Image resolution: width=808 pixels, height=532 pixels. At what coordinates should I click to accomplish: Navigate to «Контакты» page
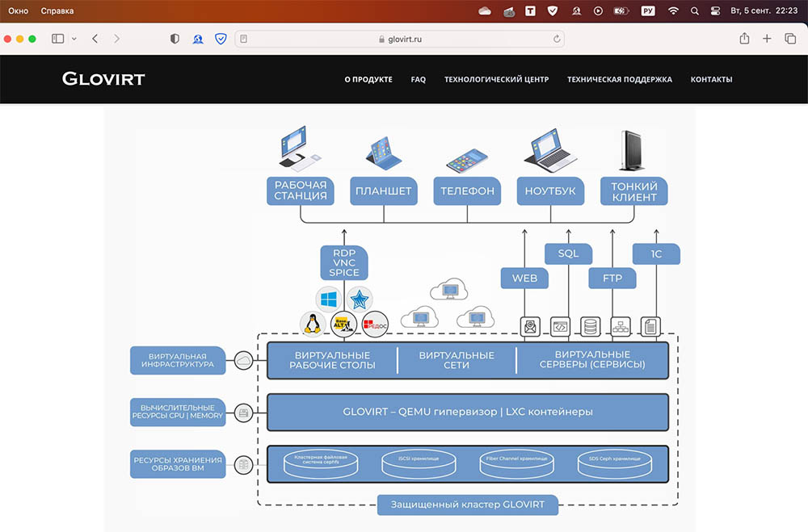tap(711, 79)
